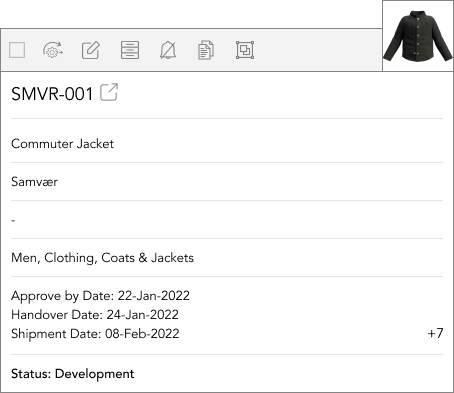Expand the +7 more dates indicator
The width and height of the screenshot is (454, 393).
[x=435, y=333]
